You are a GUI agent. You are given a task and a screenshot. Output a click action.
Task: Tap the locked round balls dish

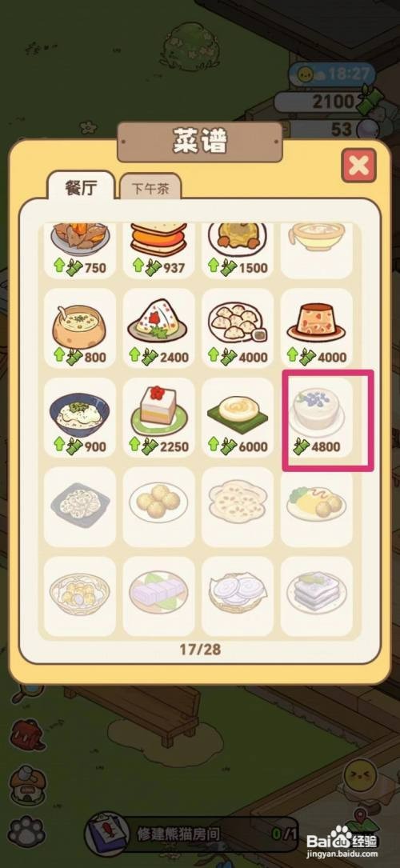pyautogui.click(x=158, y=506)
